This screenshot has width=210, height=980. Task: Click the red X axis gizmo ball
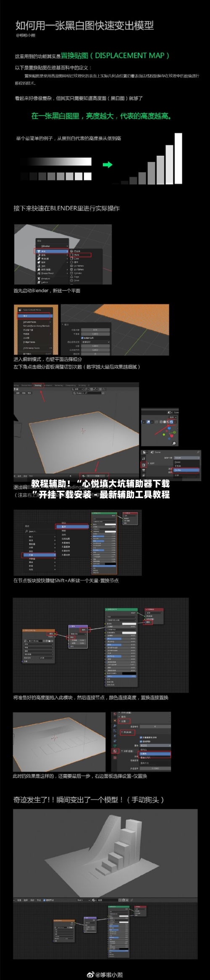[171, 436]
